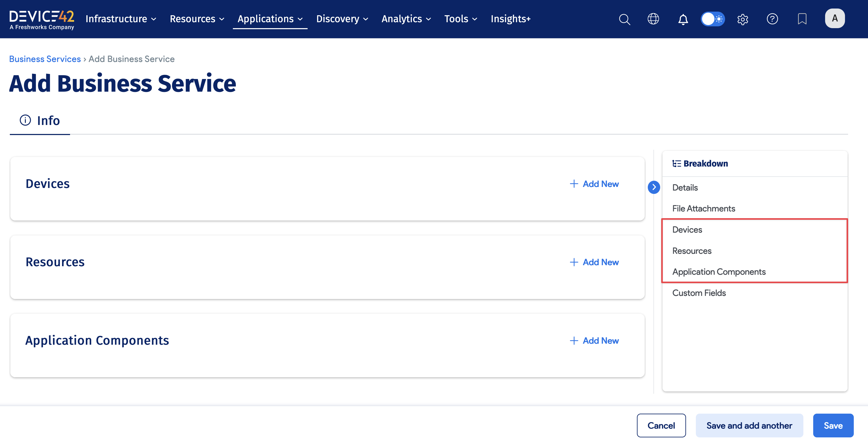Click the help question mark icon

point(772,19)
